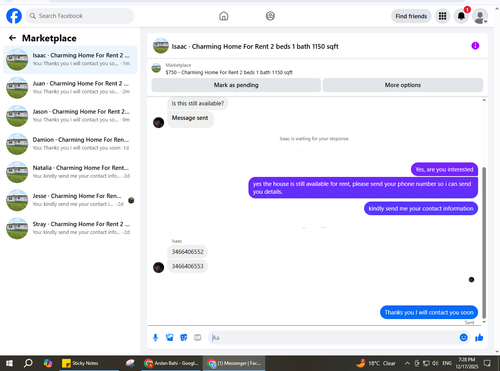Select Damion conversation in list
The height and width of the screenshot is (371, 500).
(x=70, y=144)
